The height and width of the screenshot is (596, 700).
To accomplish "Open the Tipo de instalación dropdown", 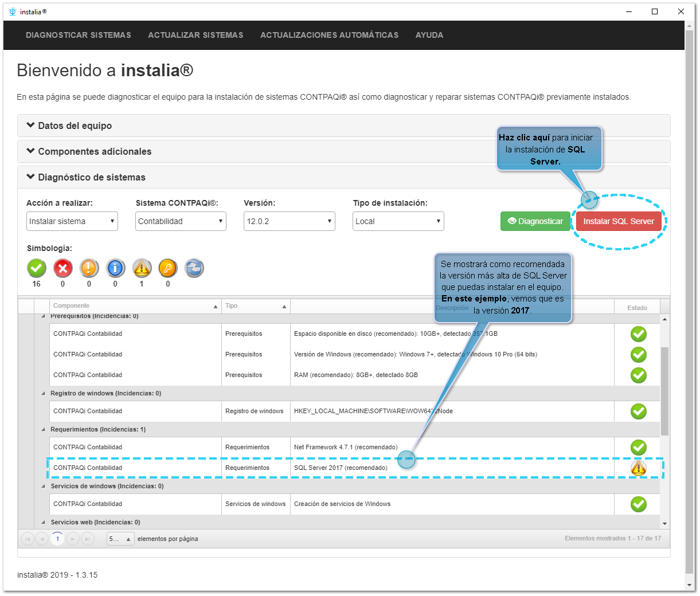I will pyautogui.click(x=398, y=221).
